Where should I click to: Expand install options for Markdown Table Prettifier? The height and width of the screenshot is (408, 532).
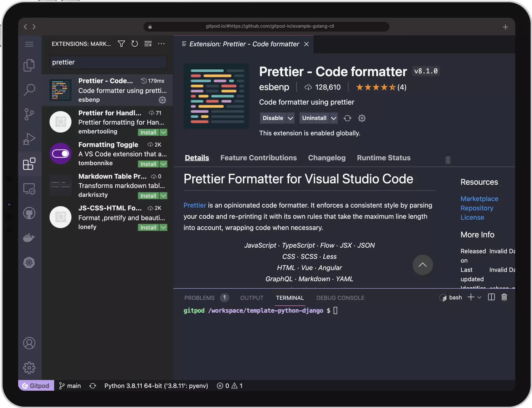[163, 196]
